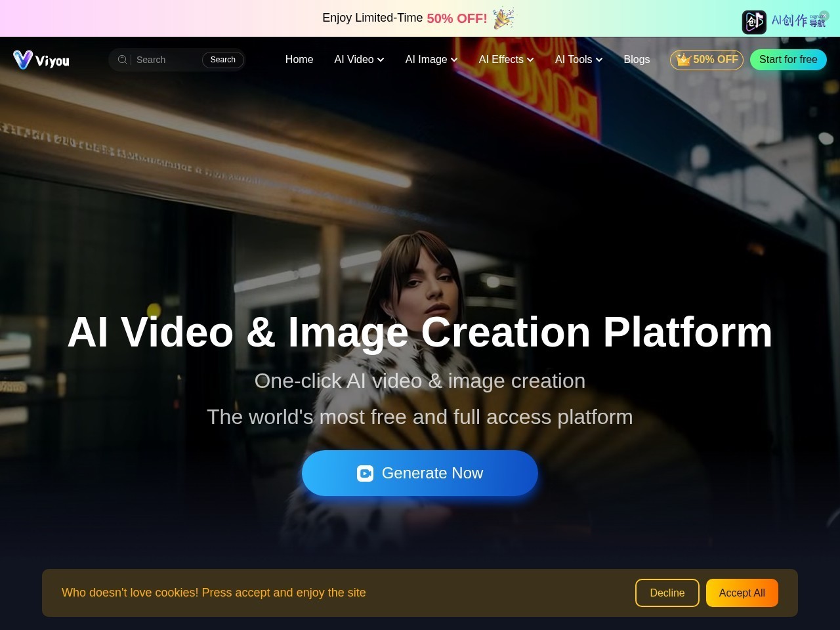The image size is (840, 630).
Task: Go to the Home menu item
Action: [299, 60]
